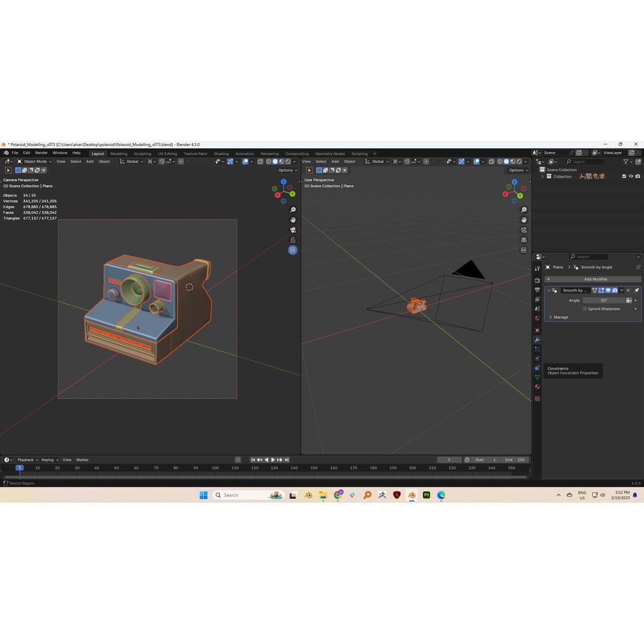Click the Windows Start button
The image size is (644, 644).
point(203,495)
